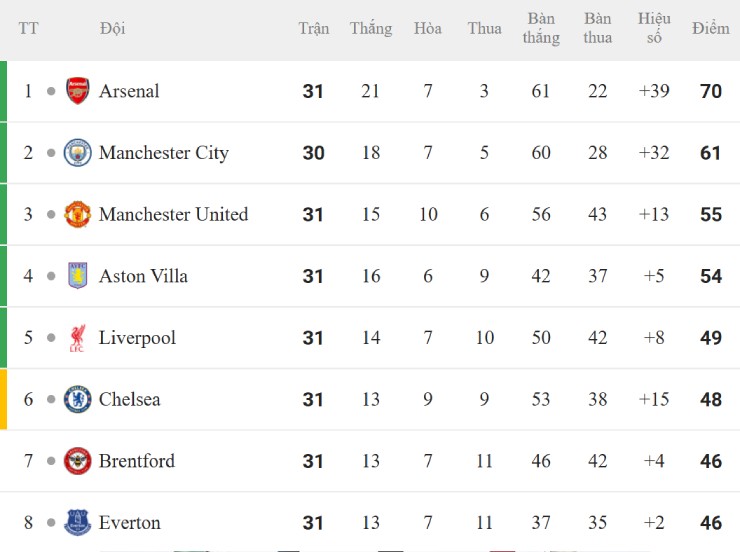
Task: Click the Đội column header
Action: point(113,28)
